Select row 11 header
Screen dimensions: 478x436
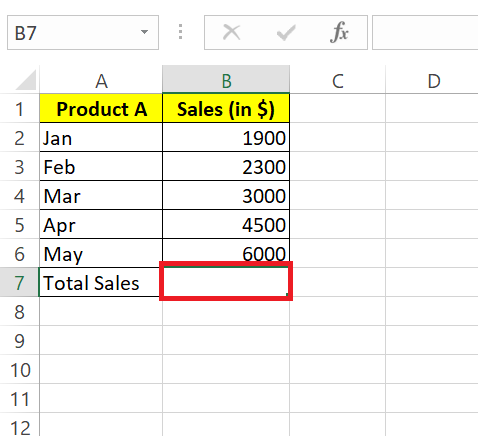click(20, 398)
